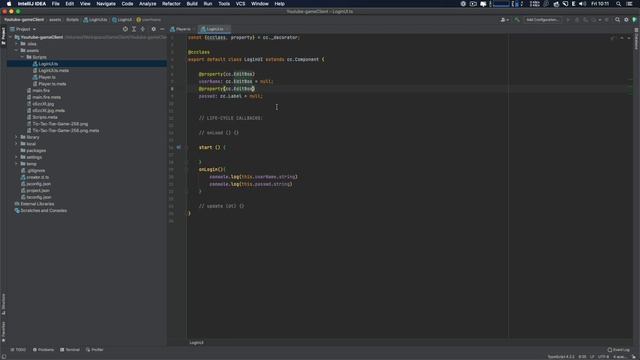Select main.fire file
Screen dimensions: 640x360
[41, 91]
